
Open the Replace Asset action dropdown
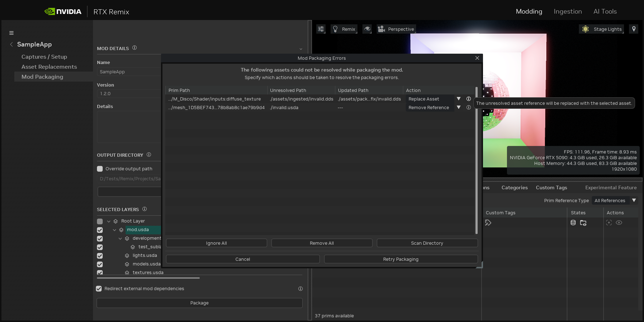[458, 99]
